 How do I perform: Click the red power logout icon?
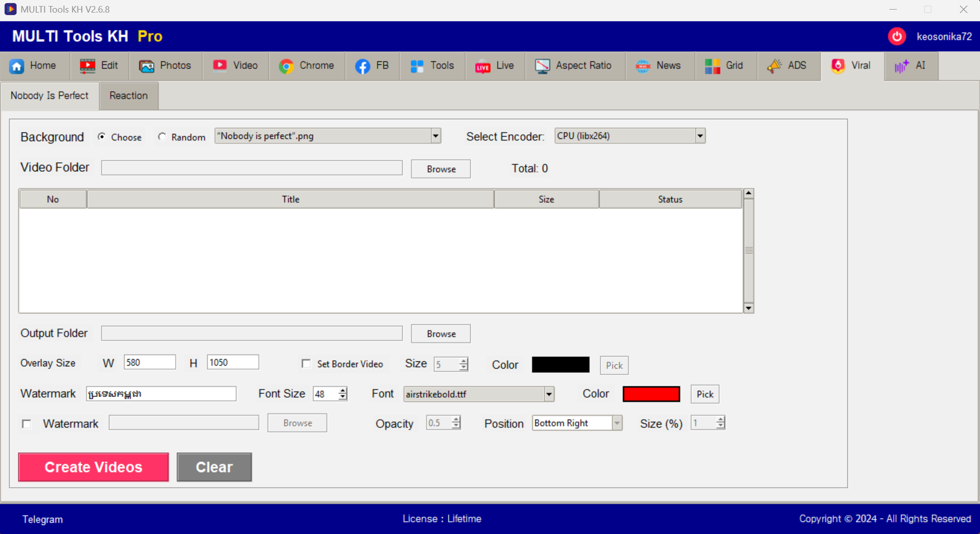click(897, 36)
